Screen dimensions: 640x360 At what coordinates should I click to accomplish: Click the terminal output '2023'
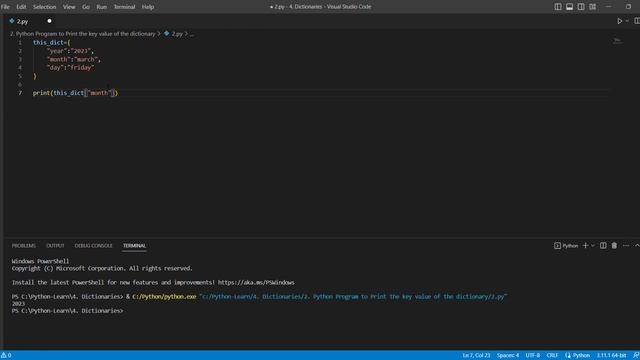(18, 304)
